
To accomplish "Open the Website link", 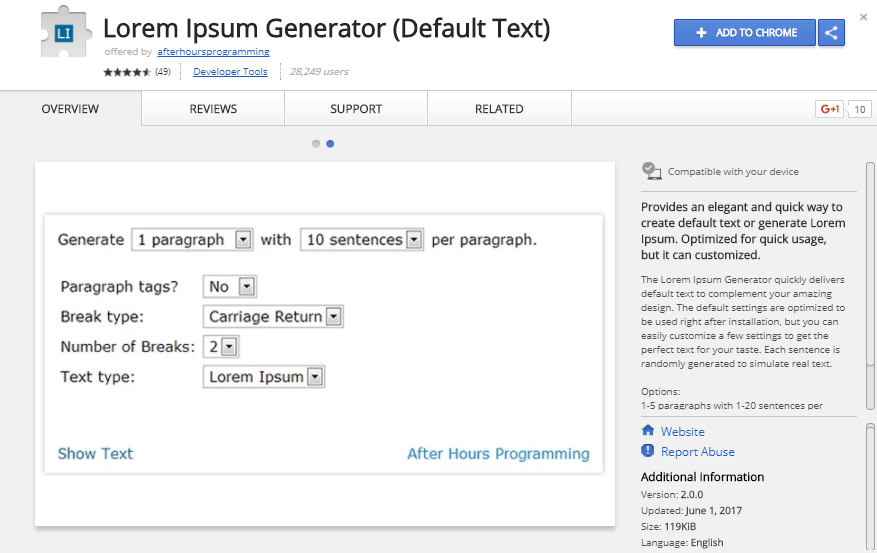I will 682,432.
